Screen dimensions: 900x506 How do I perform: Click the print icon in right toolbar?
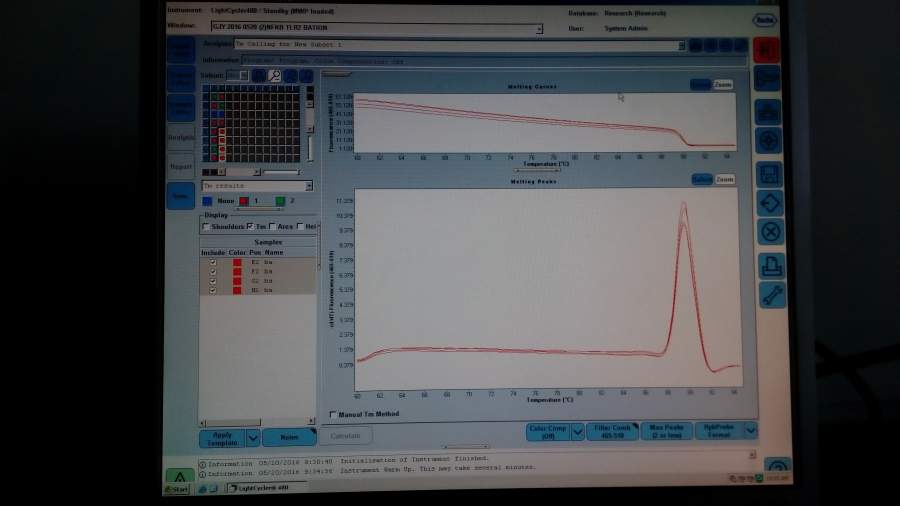(x=771, y=266)
